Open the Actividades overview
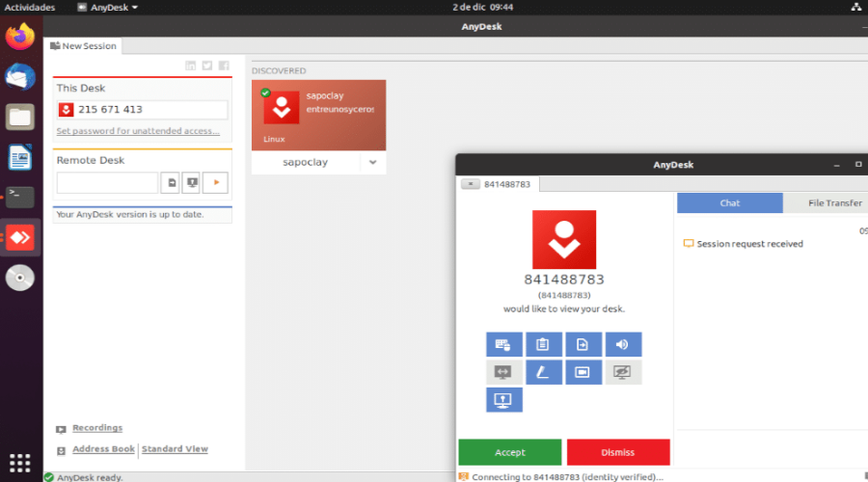Image resolution: width=868 pixels, height=482 pixels. (30, 7)
